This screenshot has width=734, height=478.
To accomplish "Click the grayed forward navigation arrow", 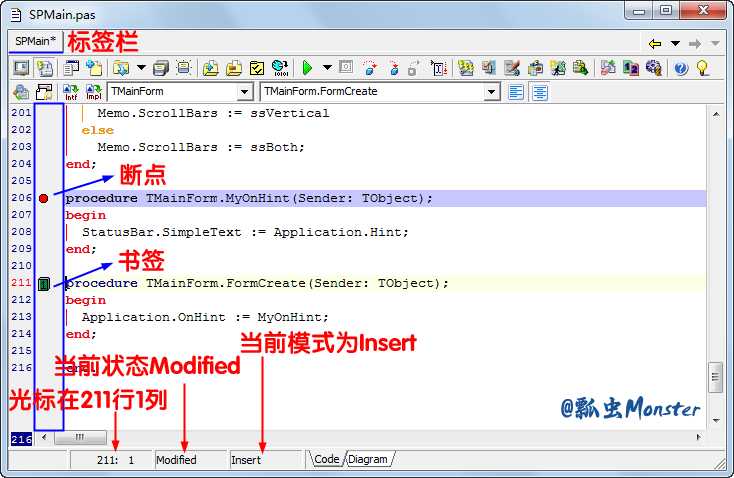I will [695, 44].
